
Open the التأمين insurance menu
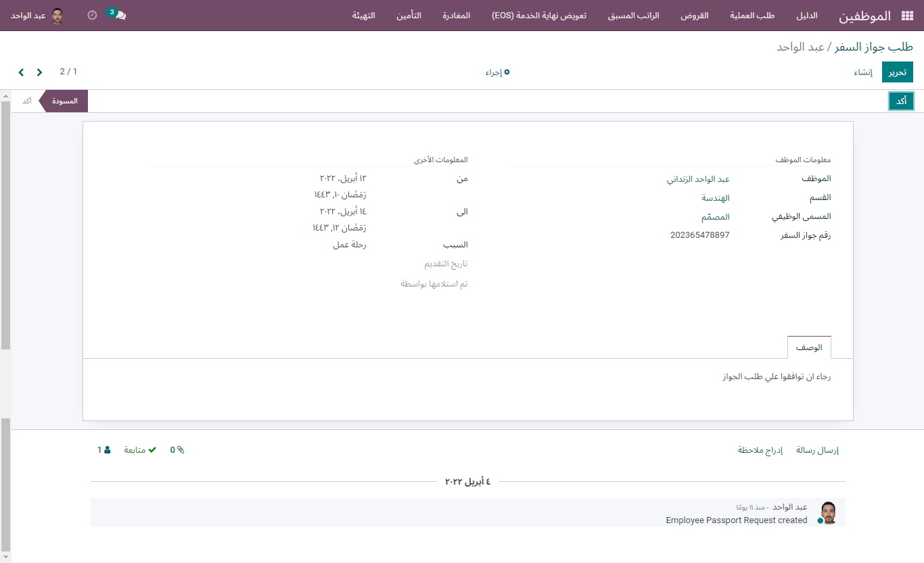pyautogui.click(x=409, y=16)
